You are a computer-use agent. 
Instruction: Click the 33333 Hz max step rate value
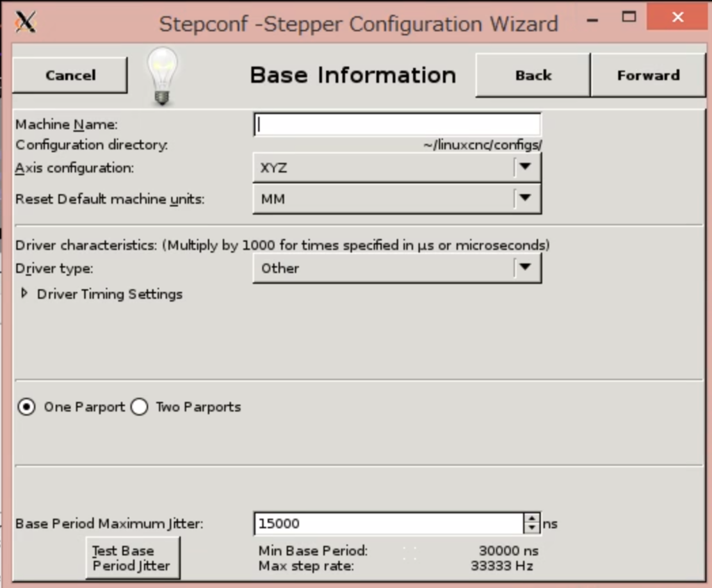502,566
